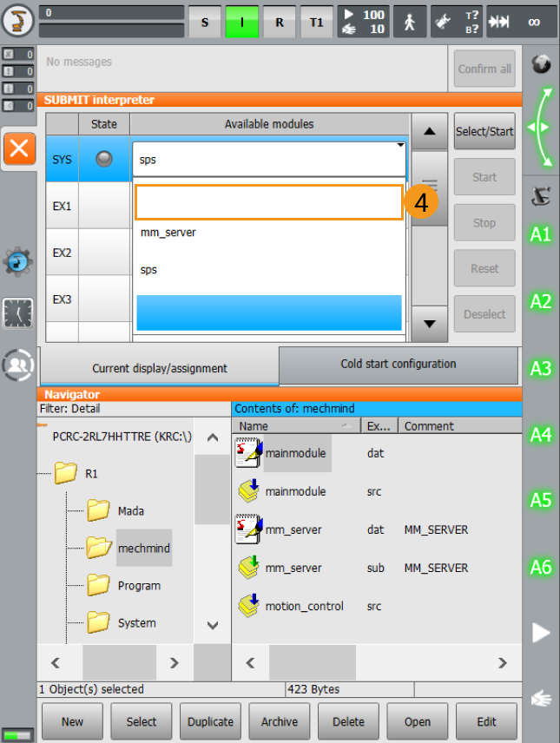Click the clock icon in left sidebar
560x743 pixels.
(18, 313)
